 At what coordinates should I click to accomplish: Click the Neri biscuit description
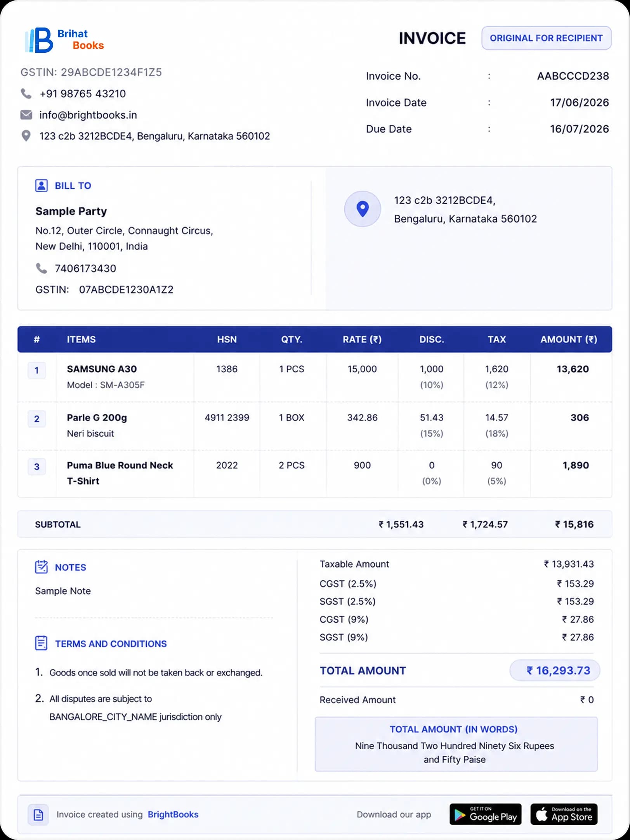coord(90,433)
